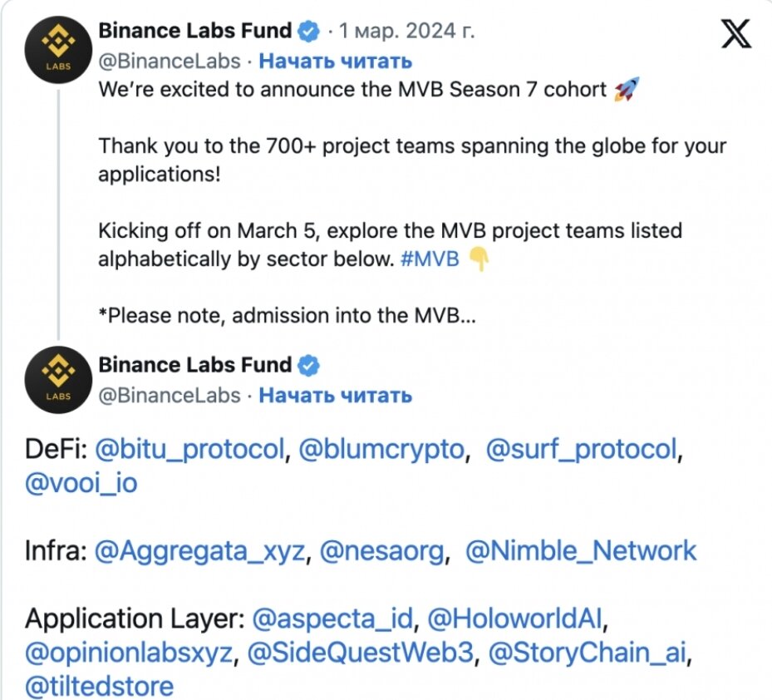Open @tiltedstore mention

(99, 686)
